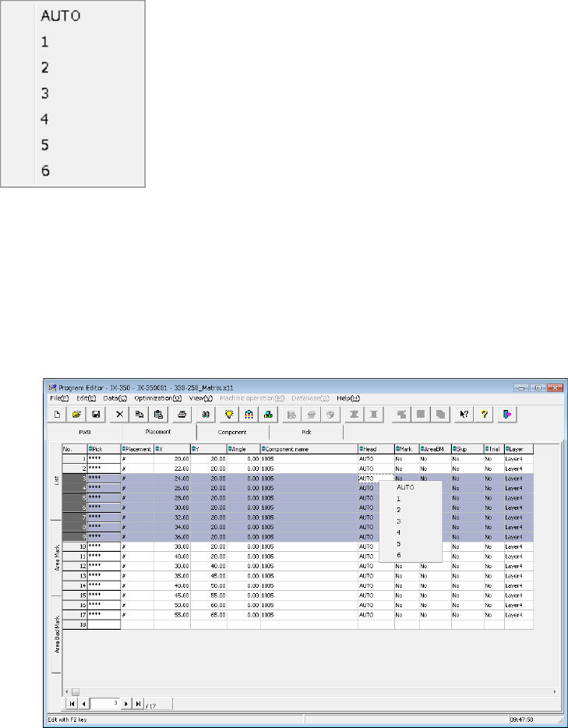Viewport: 568px width, 728px height.
Task: Choose AUTO in the Program Editor head popup
Action: (410, 487)
